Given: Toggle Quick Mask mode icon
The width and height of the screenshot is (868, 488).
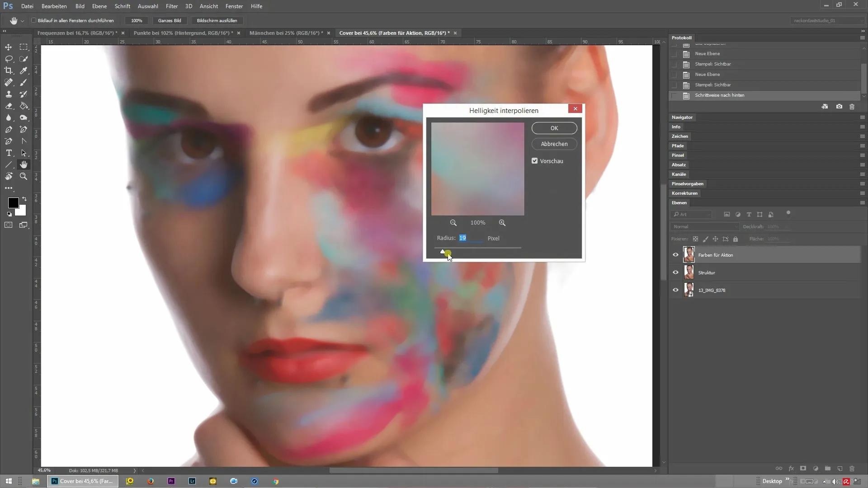Looking at the screenshot, I should tap(9, 225).
